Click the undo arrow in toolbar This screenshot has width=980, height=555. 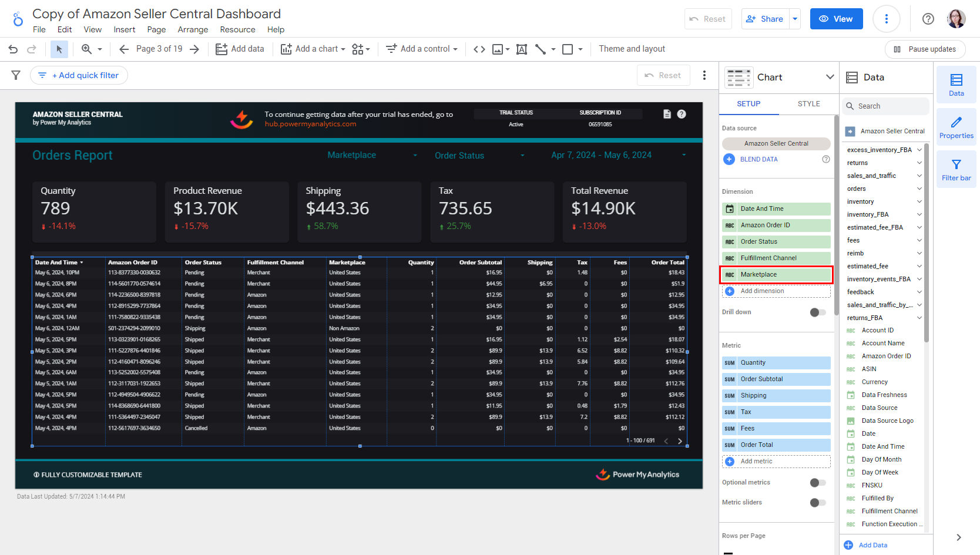13,49
